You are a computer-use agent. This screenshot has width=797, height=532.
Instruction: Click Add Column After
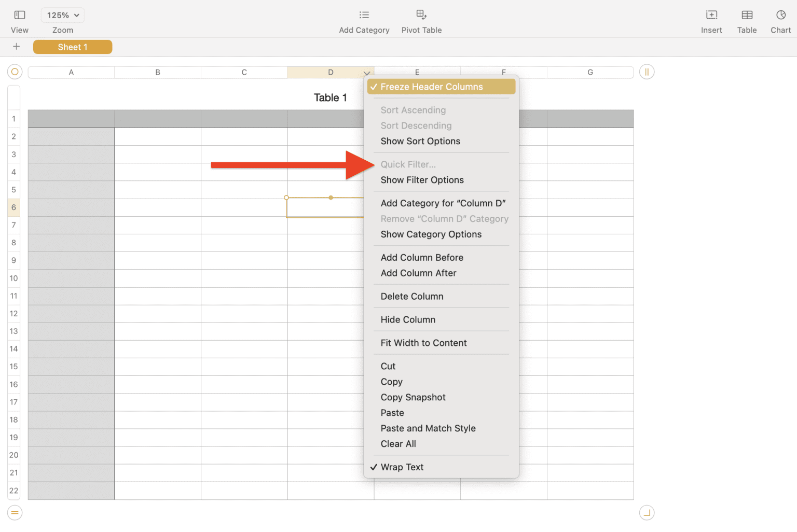pos(418,273)
